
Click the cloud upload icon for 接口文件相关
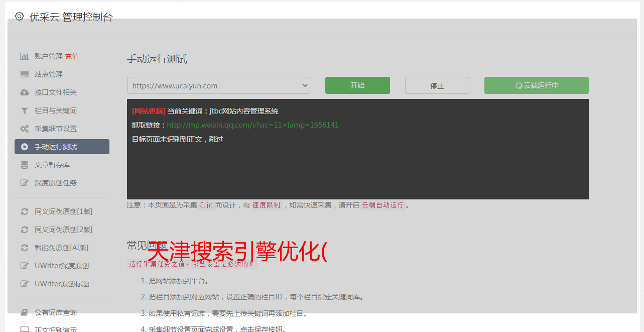pyautogui.click(x=24, y=92)
